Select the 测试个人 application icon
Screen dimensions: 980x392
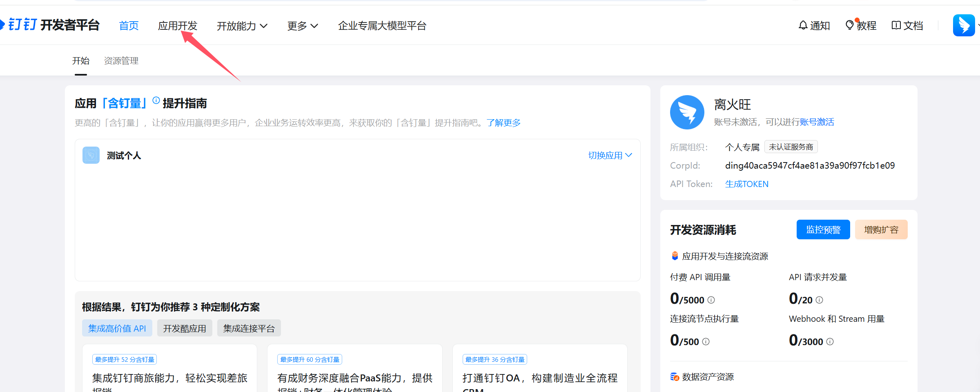point(91,155)
